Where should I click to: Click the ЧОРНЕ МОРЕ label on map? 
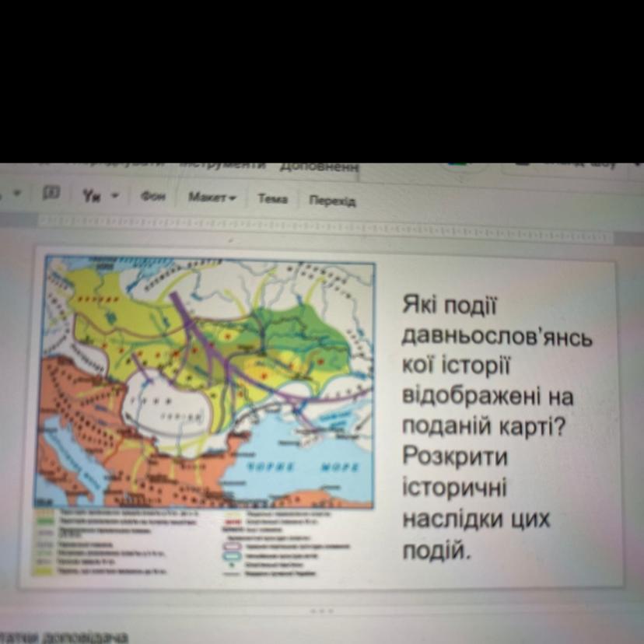pos(303,470)
